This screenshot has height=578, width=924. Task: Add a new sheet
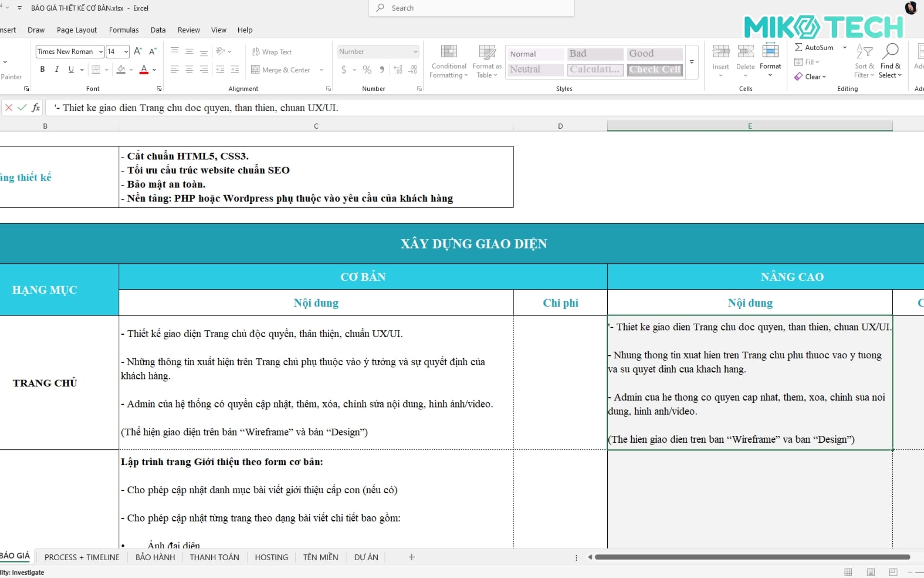(411, 557)
